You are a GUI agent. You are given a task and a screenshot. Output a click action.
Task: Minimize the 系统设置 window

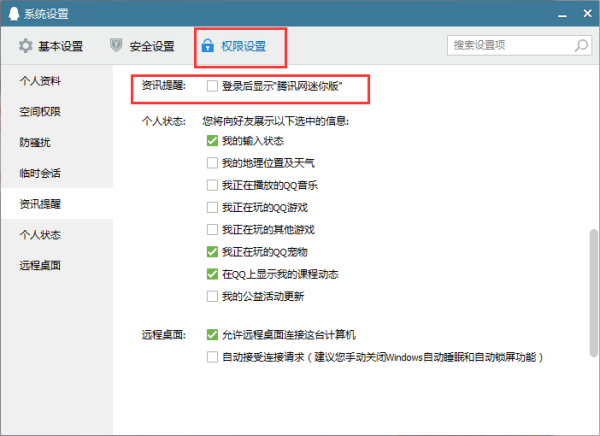562,15
